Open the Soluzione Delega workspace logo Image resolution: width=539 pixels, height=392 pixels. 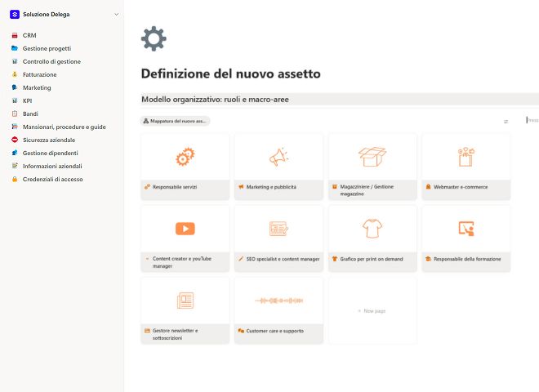click(x=15, y=15)
